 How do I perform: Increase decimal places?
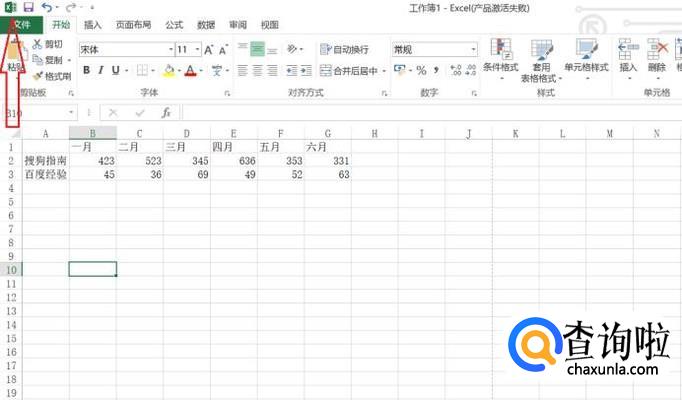(x=456, y=70)
